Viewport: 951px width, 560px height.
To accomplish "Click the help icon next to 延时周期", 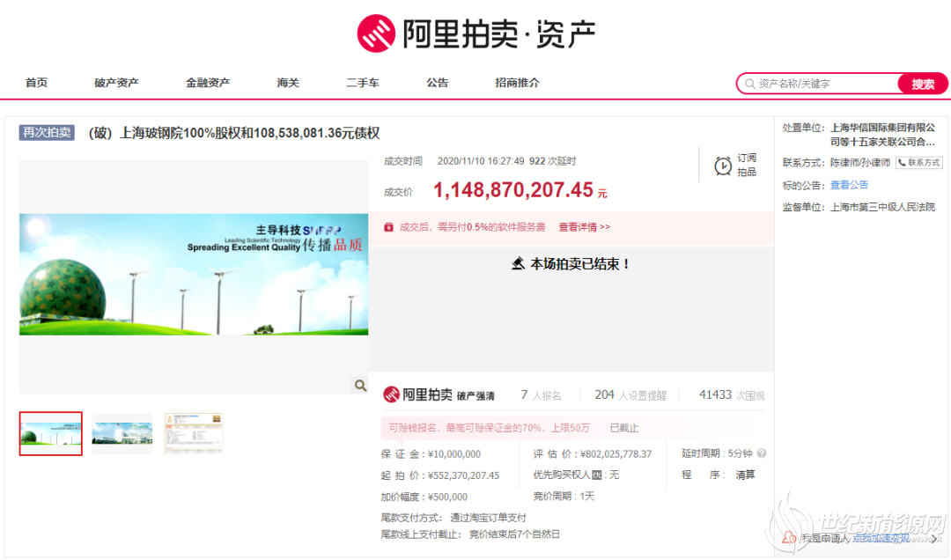I will (762, 453).
